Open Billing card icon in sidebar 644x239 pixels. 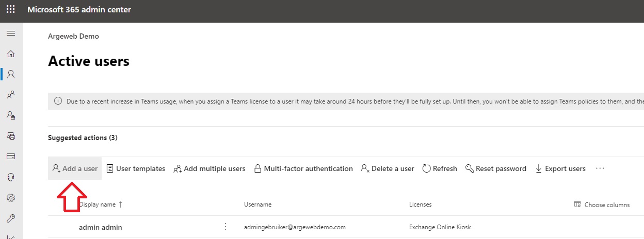pyautogui.click(x=11, y=157)
